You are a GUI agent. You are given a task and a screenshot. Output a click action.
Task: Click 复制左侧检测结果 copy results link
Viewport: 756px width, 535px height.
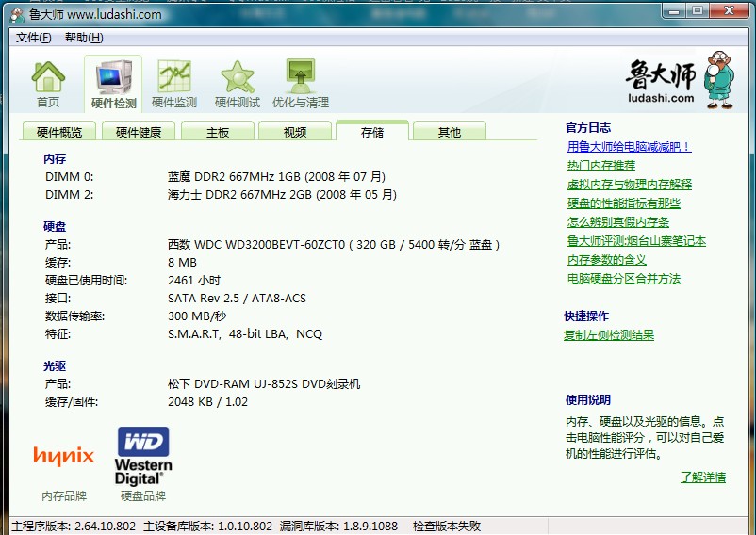pyautogui.click(x=609, y=334)
